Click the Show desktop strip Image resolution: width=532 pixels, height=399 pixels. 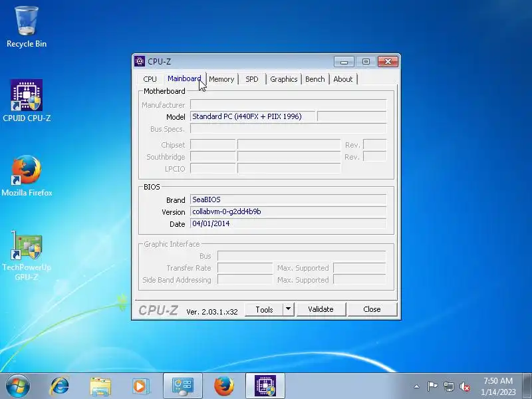(527, 386)
